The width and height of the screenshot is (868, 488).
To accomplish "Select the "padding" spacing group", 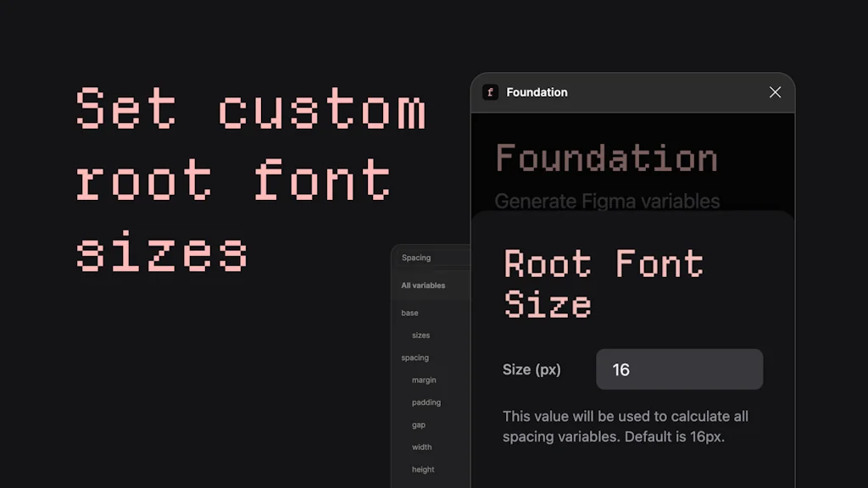I will pyautogui.click(x=426, y=402).
